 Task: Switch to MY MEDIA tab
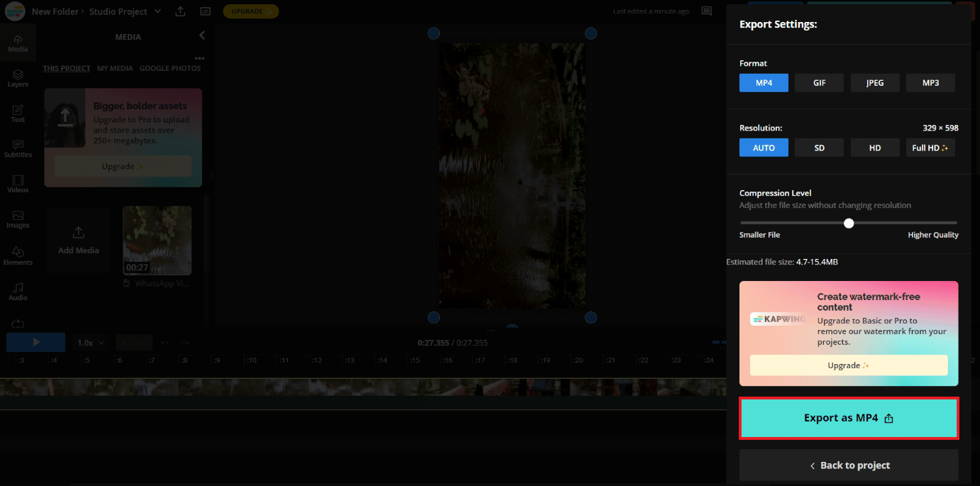[115, 68]
